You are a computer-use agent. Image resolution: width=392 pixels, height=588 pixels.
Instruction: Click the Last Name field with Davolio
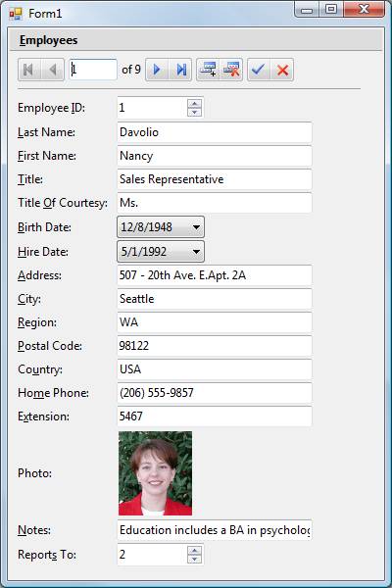coord(215,132)
